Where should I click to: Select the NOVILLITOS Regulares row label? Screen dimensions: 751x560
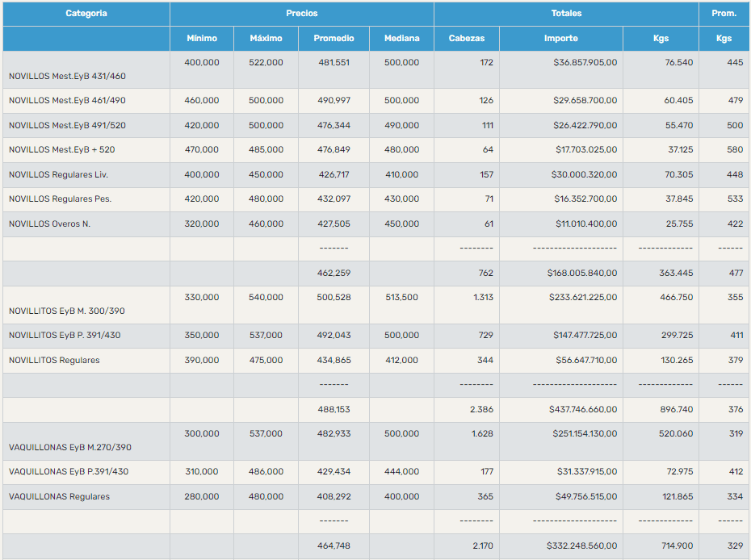[54, 361]
